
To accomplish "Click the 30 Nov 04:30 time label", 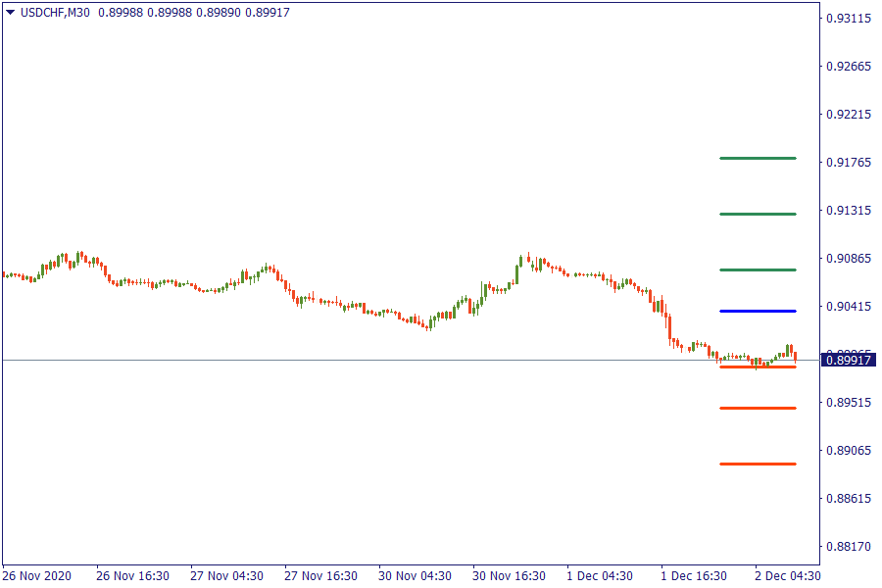I will click(x=416, y=575).
